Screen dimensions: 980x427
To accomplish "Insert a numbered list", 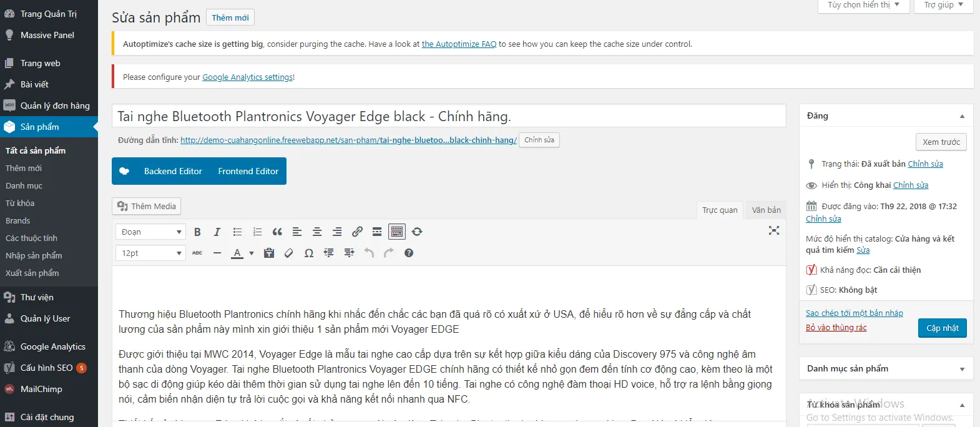I will 257,232.
